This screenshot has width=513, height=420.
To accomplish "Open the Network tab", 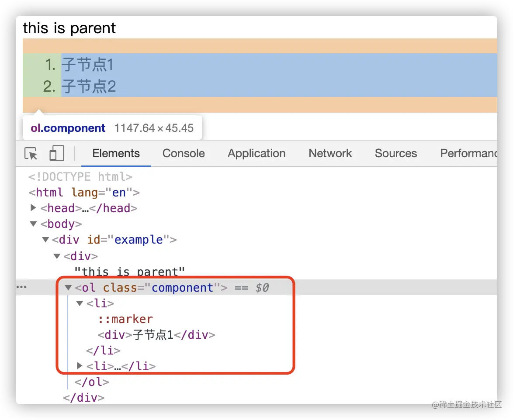I will tap(330, 153).
